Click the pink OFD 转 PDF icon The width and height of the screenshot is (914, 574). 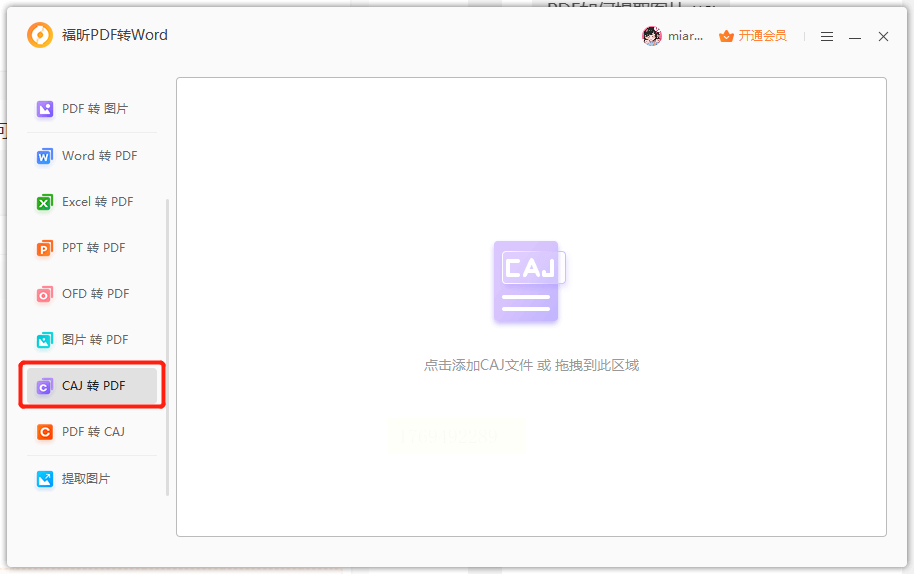[44, 294]
